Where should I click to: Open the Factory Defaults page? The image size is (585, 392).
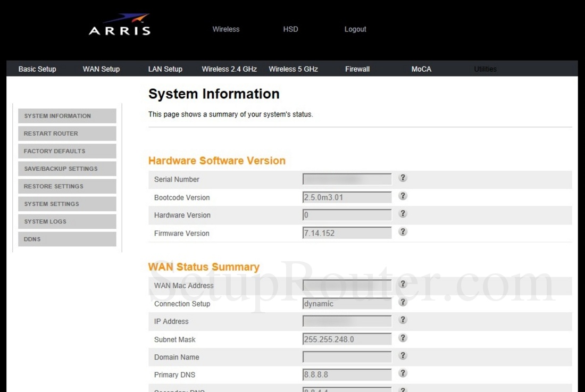[67, 151]
